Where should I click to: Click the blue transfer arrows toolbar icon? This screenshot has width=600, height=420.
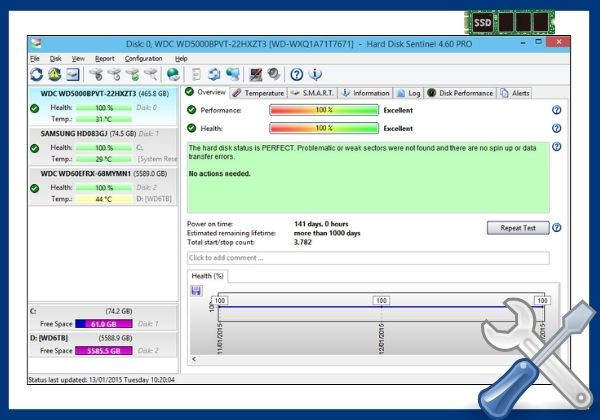[214, 74]
